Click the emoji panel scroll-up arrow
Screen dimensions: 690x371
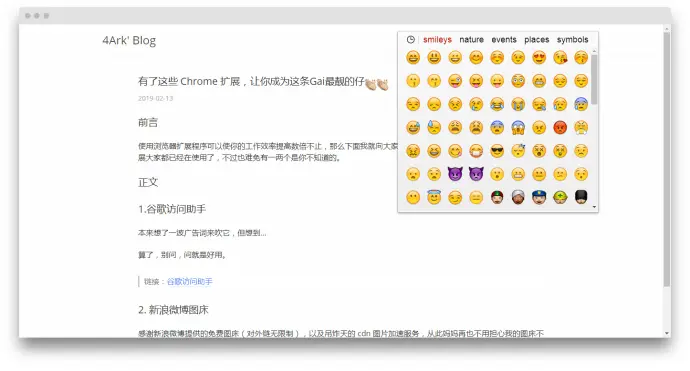(594, 51)
